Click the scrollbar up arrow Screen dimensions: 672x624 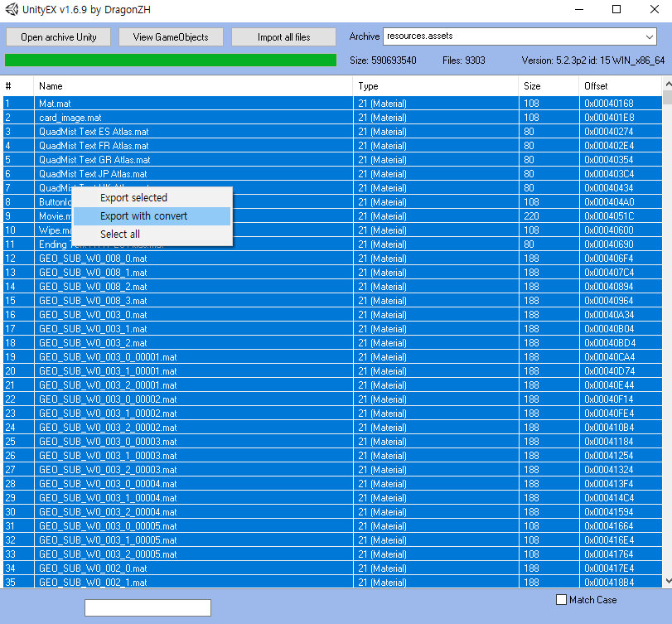[x=667, y=83]
